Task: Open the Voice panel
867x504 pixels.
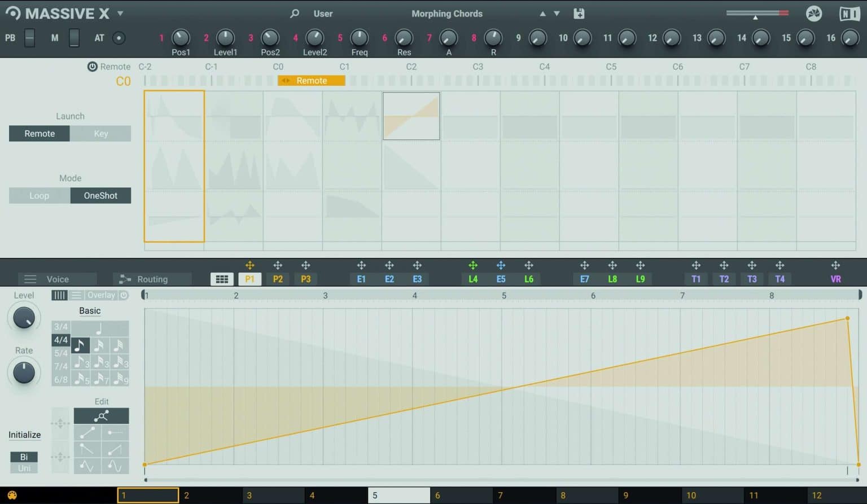Action: coord(56,278)
